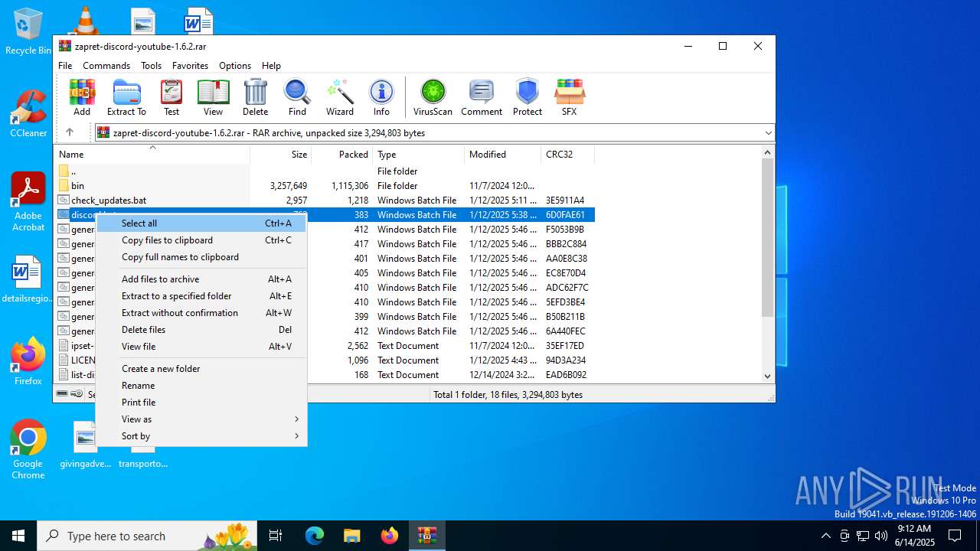Choose Rename in context menu
The height and width of the screenshot is (551, 980).
point(202,385)
